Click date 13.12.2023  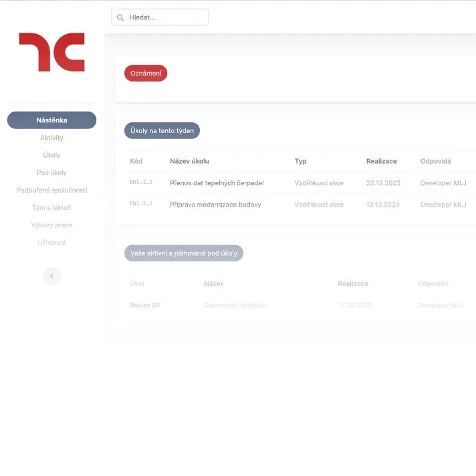tap(383, 205)
